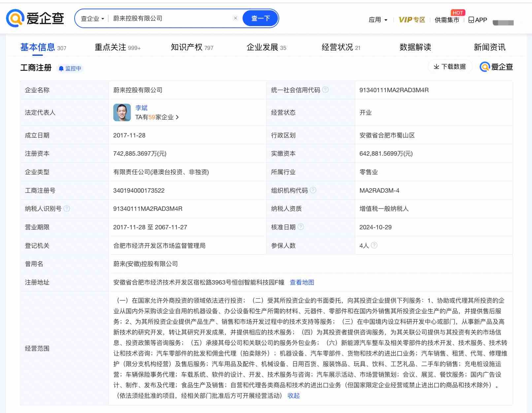Screen dimensions: 532x413
Task: Click the help icon next to 核准日期
Action: pyautogui.click(x=301, y=227)
